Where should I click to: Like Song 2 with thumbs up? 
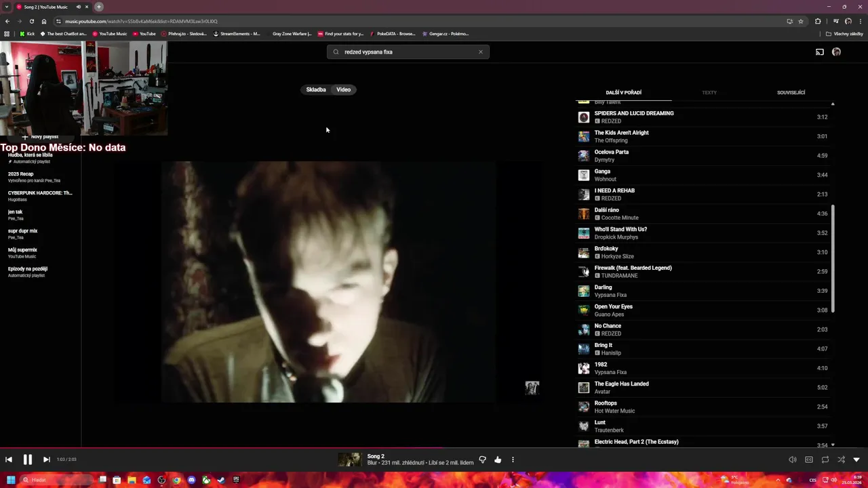[x=498, y=460]
